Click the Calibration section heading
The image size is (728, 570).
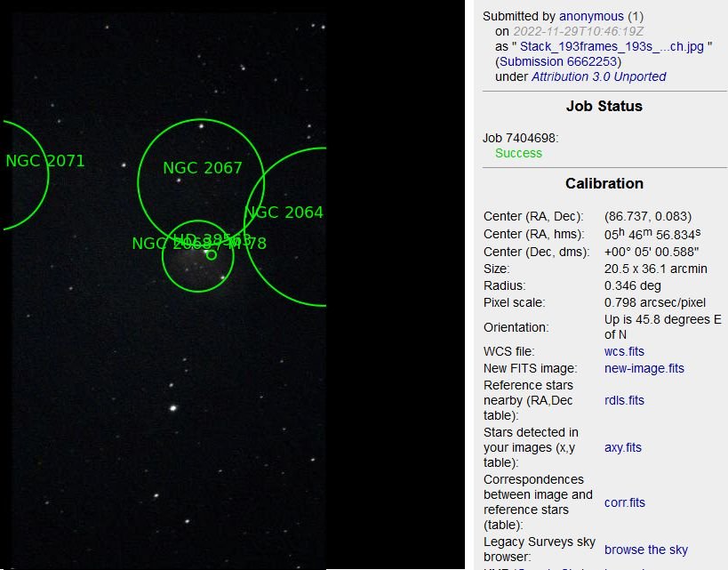604,183
